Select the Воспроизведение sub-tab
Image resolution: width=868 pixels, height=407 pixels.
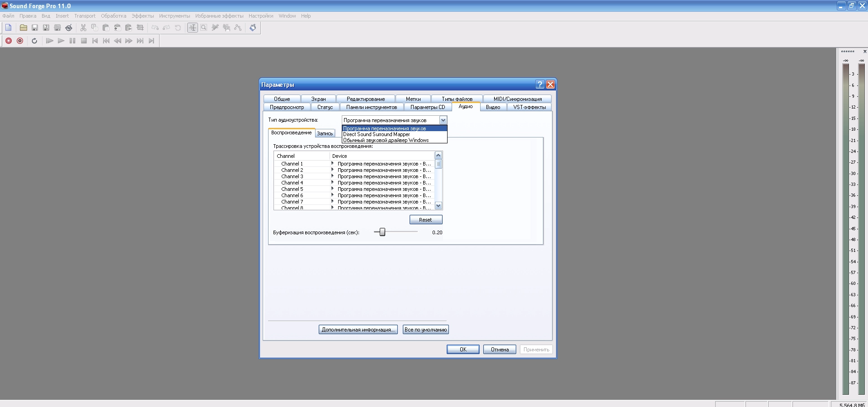coord(291,133)
